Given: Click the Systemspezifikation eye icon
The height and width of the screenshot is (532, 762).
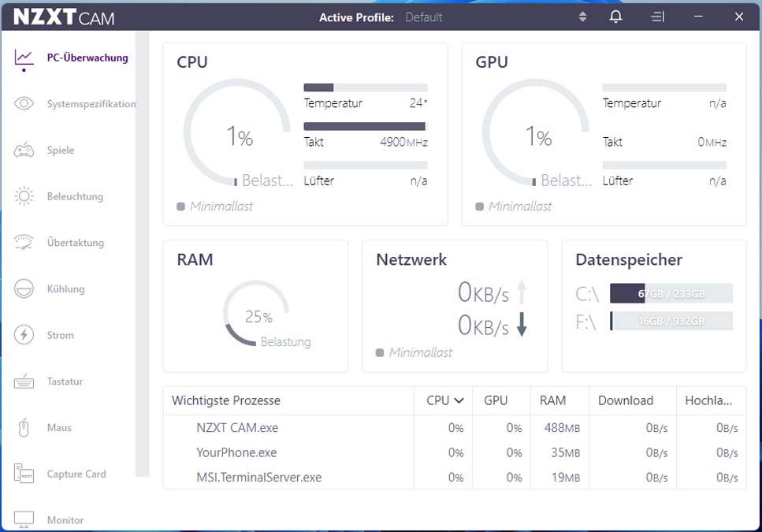Looking at the screenshot, I should click(x=24, y=103).
